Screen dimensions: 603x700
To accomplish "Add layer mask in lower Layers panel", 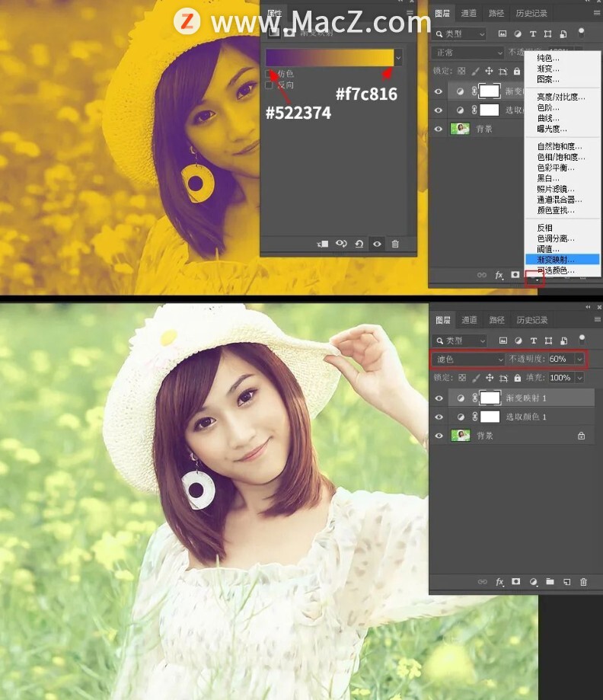I will [x=516, y=581].
